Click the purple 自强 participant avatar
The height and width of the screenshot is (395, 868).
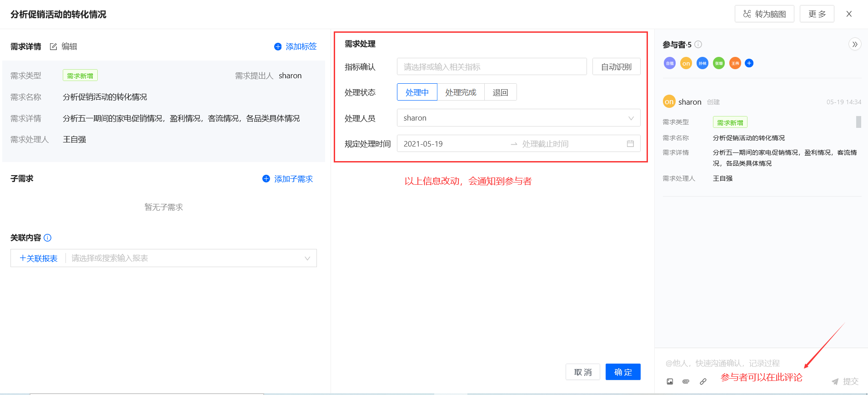[670, 63]
